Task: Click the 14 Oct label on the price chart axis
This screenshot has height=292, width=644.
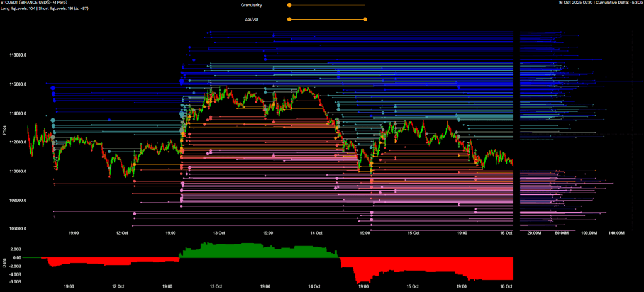Action: (316, 233)
